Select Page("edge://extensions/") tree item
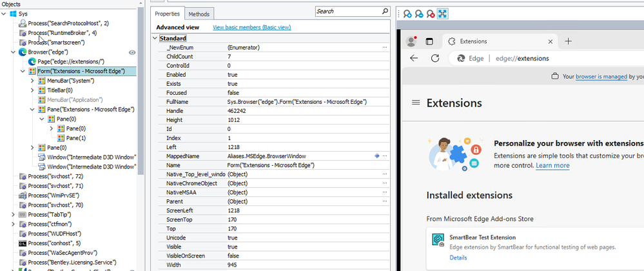 71,61
